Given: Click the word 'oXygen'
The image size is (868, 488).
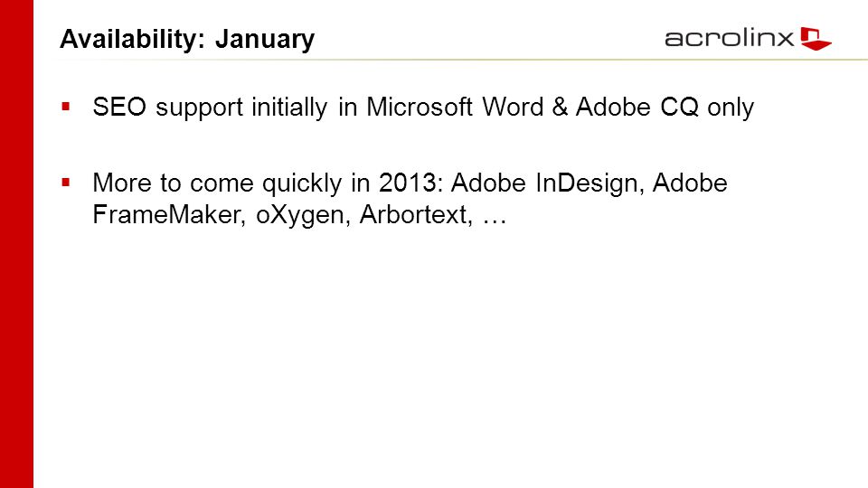Looking at the screenshot, I should 299,215.
